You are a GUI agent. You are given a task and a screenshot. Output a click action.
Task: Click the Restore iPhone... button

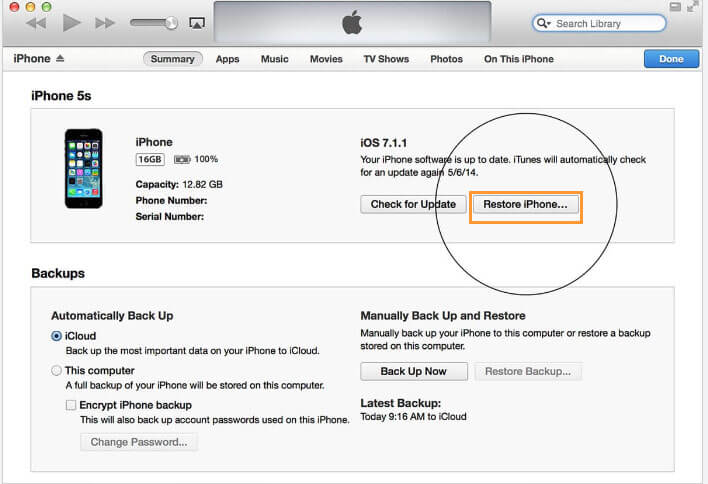coord(525,204)
